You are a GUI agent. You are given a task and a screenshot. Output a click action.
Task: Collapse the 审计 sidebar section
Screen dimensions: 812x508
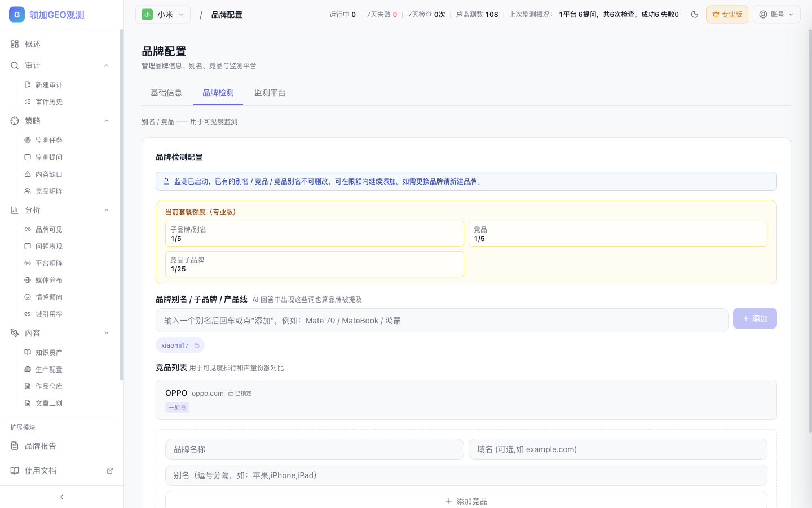107,65
